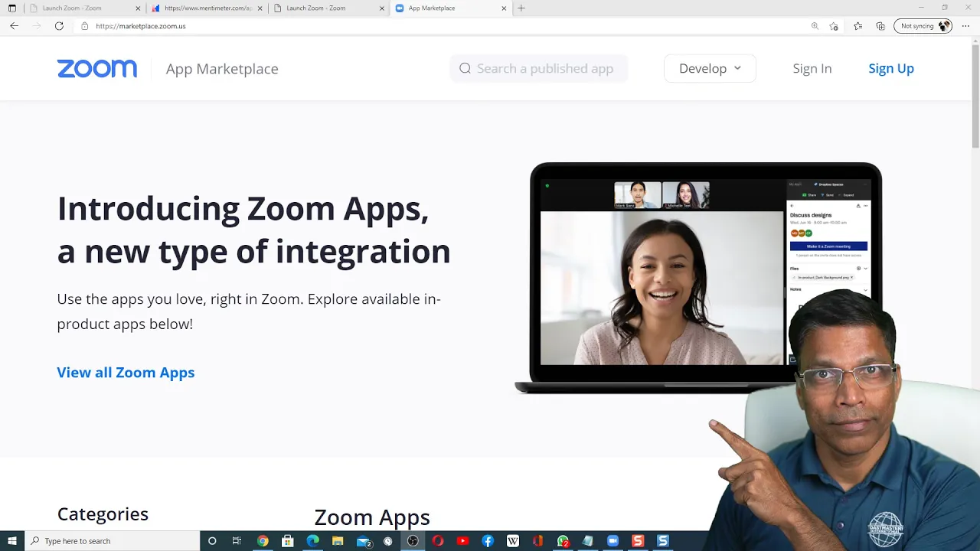Open Task View on the taskbar
Screen dimensions: 980x551
[x=237, y=541]
